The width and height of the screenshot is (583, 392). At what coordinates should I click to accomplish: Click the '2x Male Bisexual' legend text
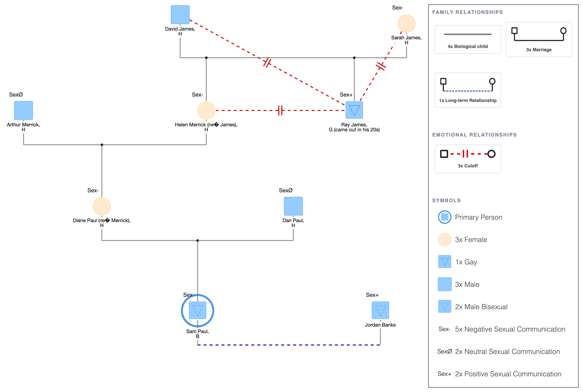point(481,306)
